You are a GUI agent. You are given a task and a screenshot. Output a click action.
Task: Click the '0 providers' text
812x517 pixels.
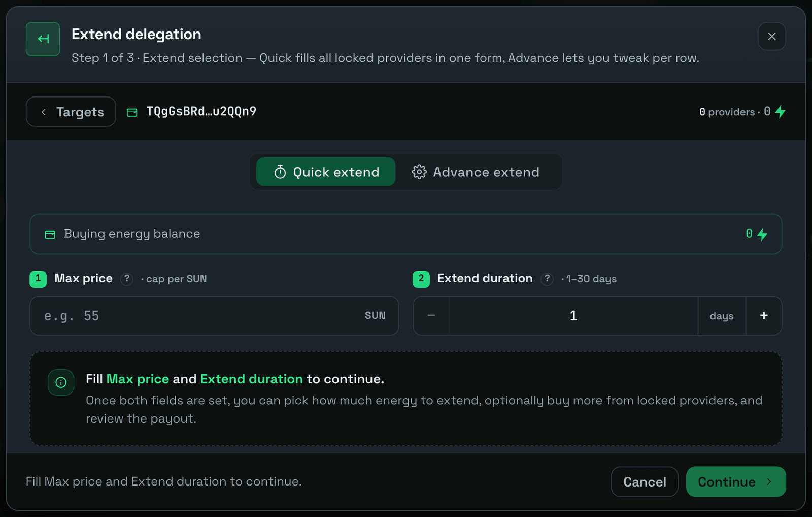point(727,112)
